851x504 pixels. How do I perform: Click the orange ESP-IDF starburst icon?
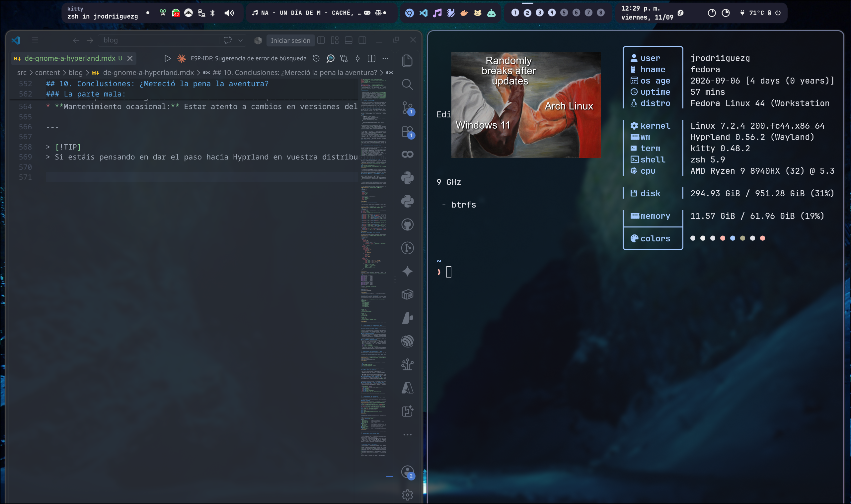182,58
